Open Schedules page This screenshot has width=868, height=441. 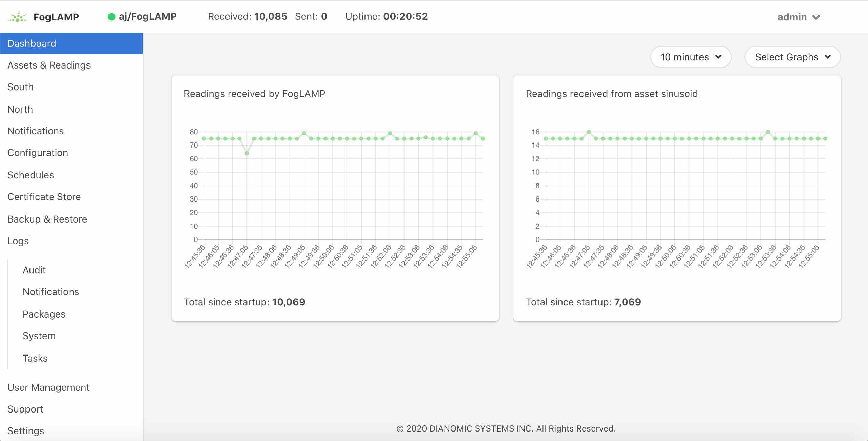pos(31,175)
